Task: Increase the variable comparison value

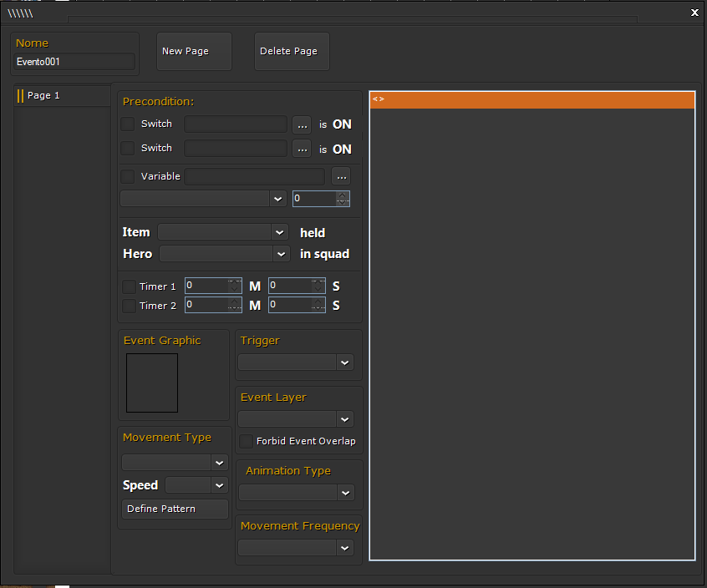Action: [343, 195]
